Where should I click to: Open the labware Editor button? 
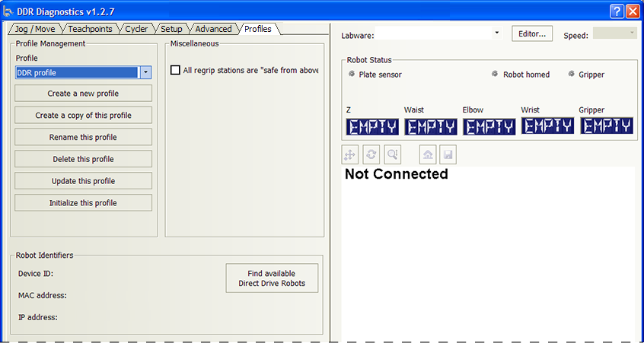click(x=532, y=34)
